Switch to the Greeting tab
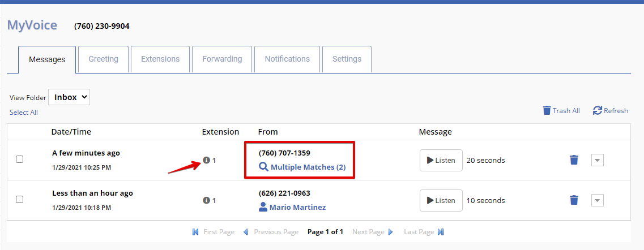This screenshot has width=644, height=250. (103, 59)
